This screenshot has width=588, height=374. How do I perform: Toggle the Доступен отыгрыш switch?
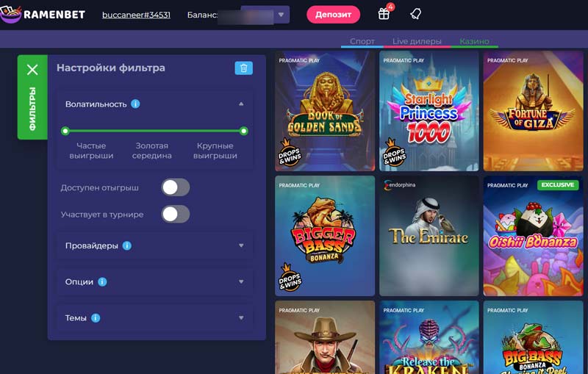pos(176,187)
